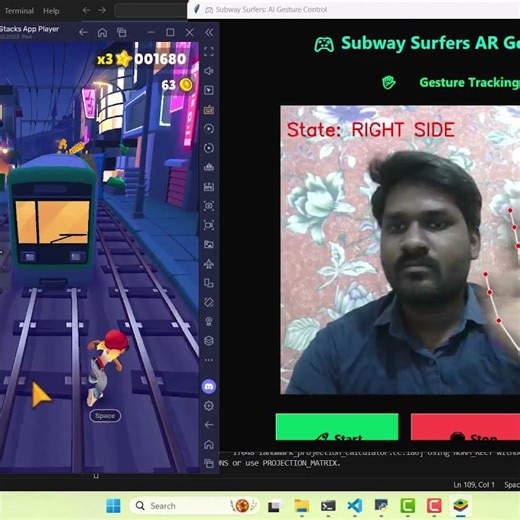
Task: Click the circular record-dot macro icon
Action: (209, 148)
